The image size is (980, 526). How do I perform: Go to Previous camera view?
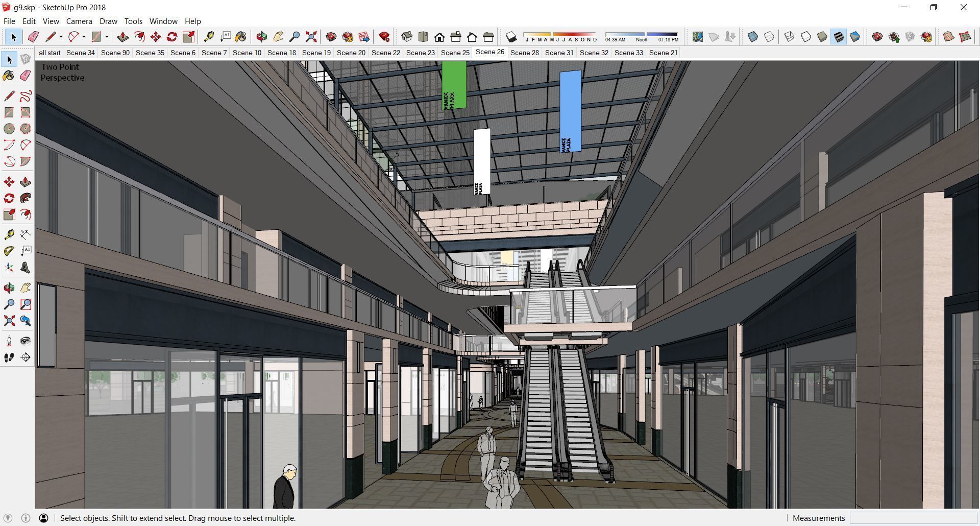point(26,321)
